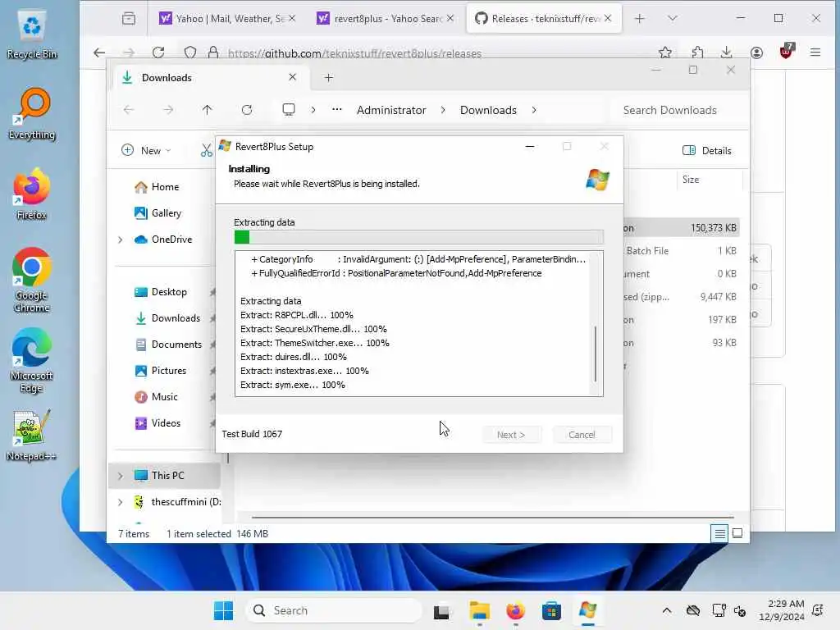Add a new Explorer tab
The image size is (840, 630).
328,78
